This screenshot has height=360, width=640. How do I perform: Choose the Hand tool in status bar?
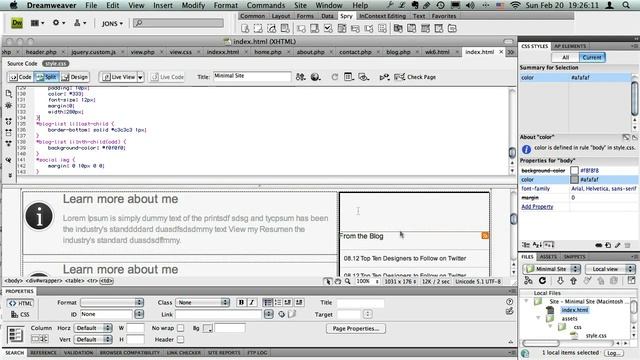[x=338, y=281]
